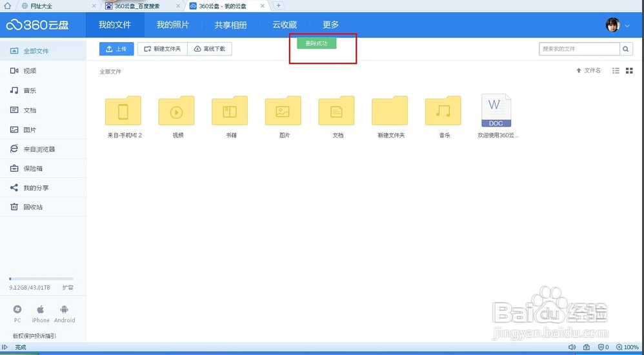Click the 360云盘 logo
The image size is (644, 355).
pyautogui.click(x=37, y=25)
